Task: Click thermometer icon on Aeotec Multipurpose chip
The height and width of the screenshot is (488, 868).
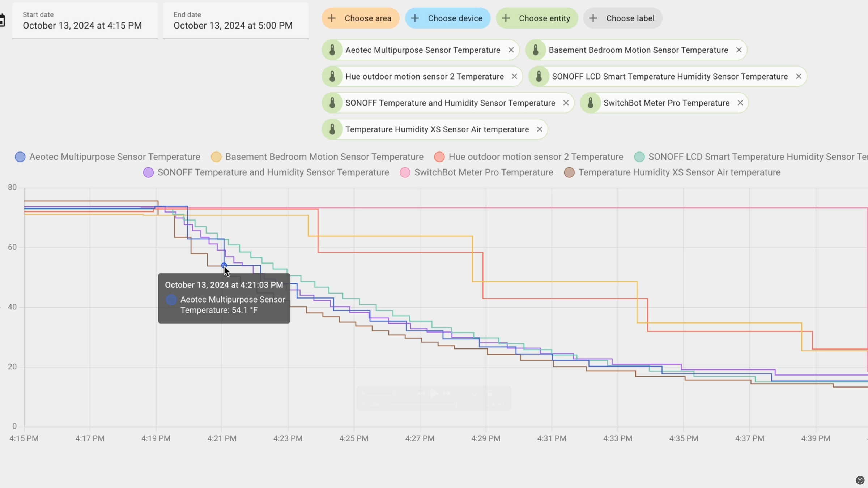Action: point(332,50)
